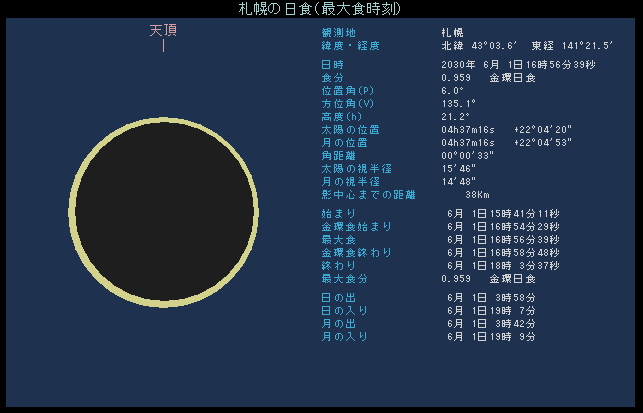Click the title 札幌の日食(最大食時刻)
The image size is (643, 413).
(320, 8)
